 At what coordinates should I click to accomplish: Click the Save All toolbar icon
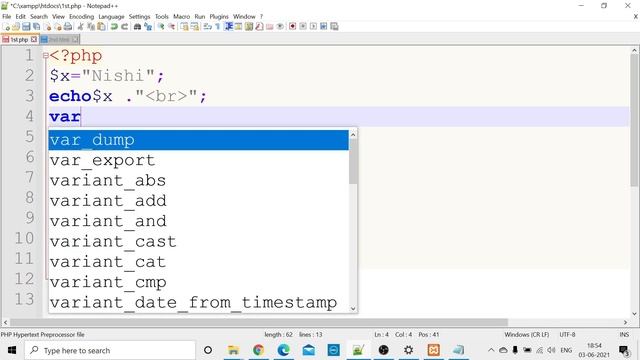coord(37,27)
